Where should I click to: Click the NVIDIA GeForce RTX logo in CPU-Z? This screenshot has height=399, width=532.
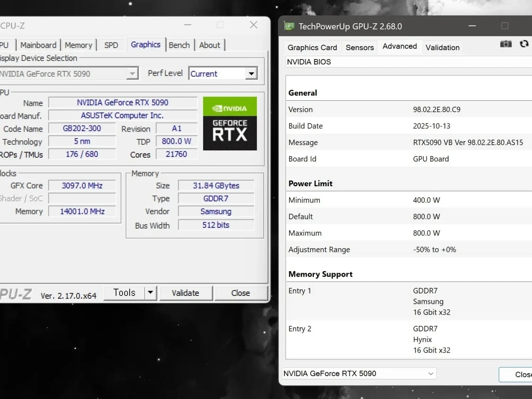pyautogui.click(x=230, y=123)
